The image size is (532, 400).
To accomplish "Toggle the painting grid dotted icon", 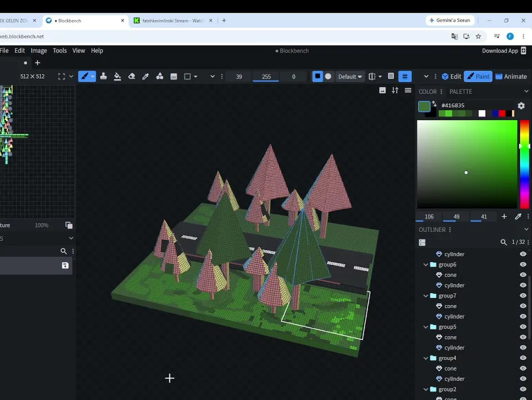I will [x=391, y=76].
